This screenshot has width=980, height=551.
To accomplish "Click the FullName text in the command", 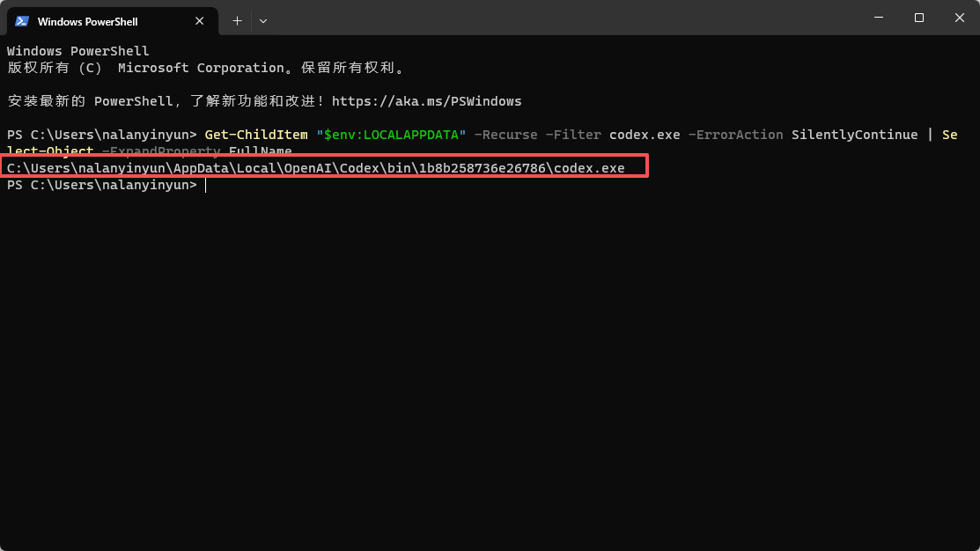I will point(260,150).
